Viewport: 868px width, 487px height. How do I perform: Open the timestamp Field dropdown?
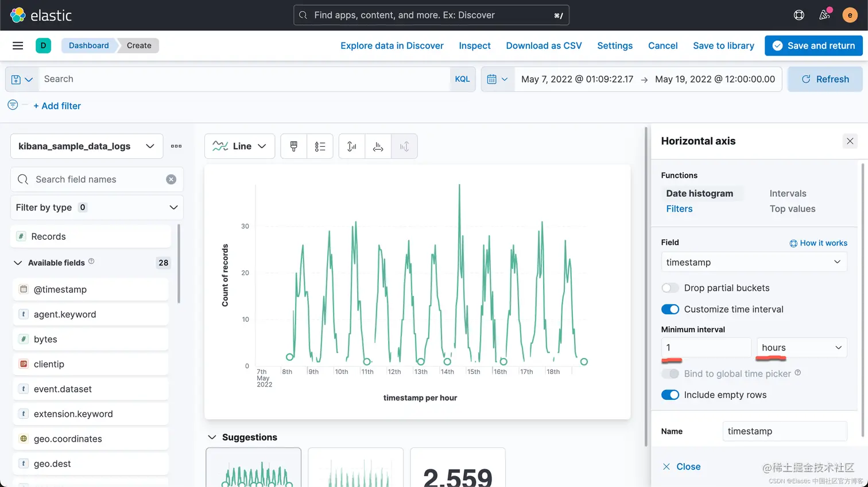click(754, 262)
